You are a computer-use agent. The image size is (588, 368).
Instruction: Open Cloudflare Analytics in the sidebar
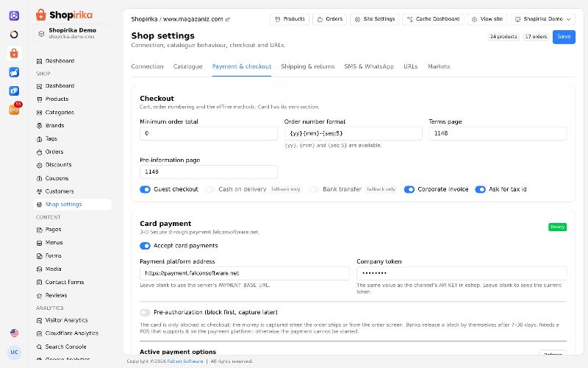(71, 334)
